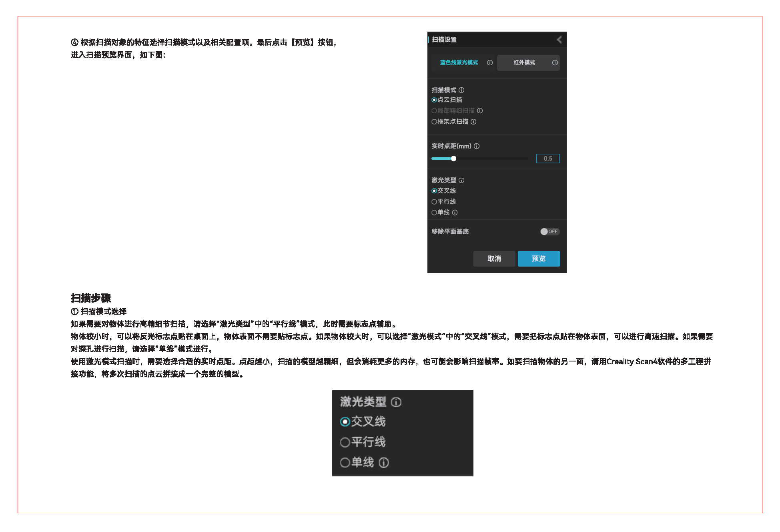Viewport: 780px width, 532px height.
Task: Show info for 局部精细扫描 option
Action: pos(480,110)
